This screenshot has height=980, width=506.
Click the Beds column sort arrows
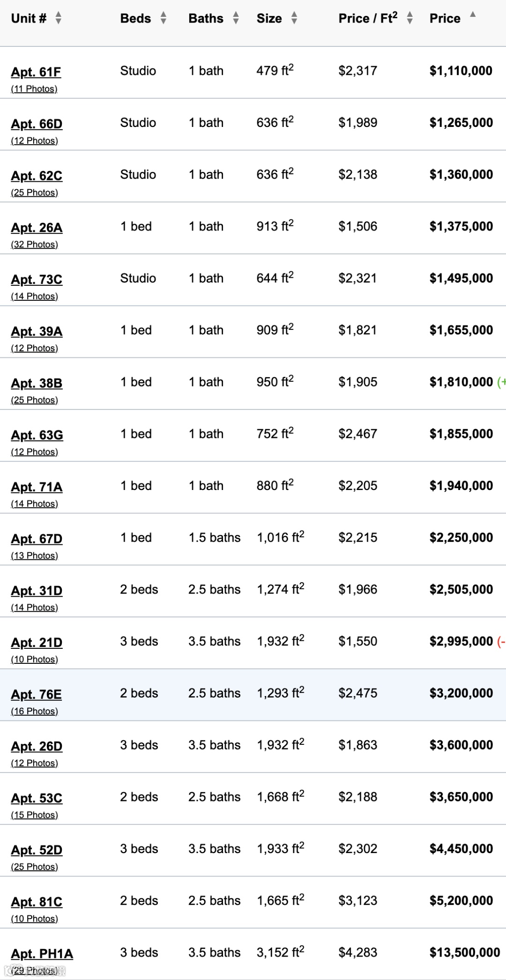[164, 18]
